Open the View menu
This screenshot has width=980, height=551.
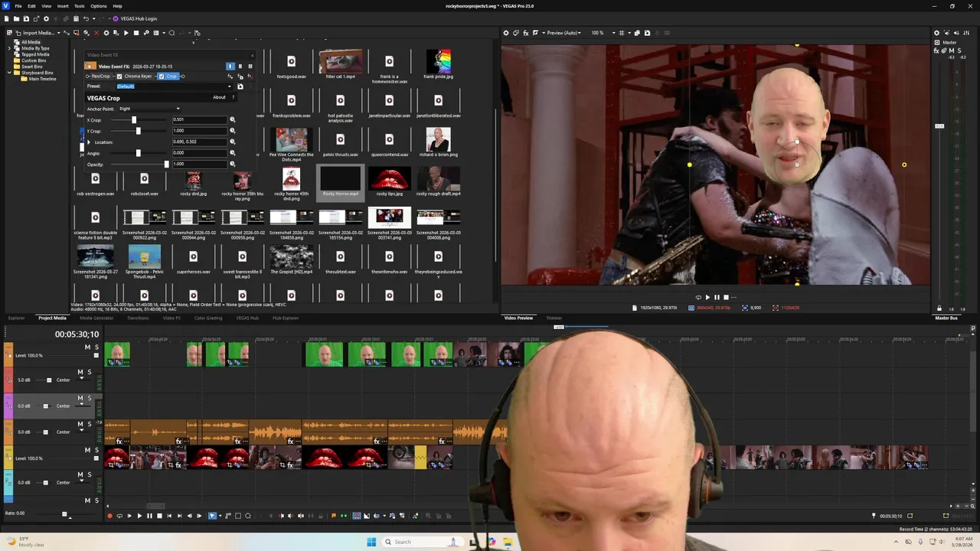click(x=47, y=6)
